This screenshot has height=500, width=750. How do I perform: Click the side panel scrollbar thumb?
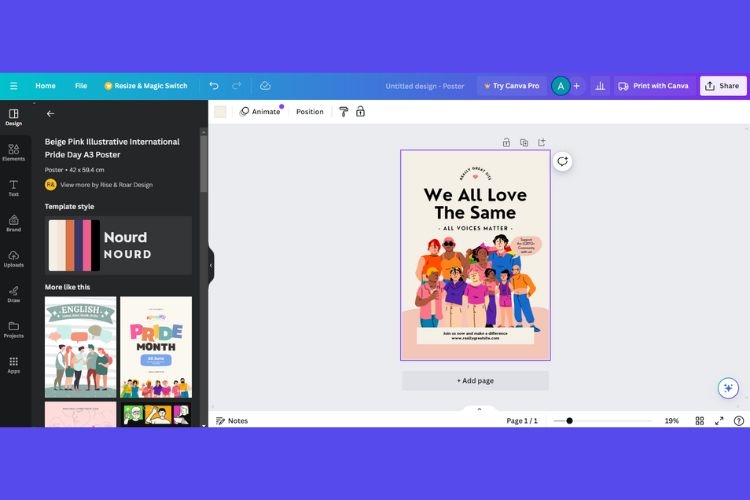pos(204,163)
